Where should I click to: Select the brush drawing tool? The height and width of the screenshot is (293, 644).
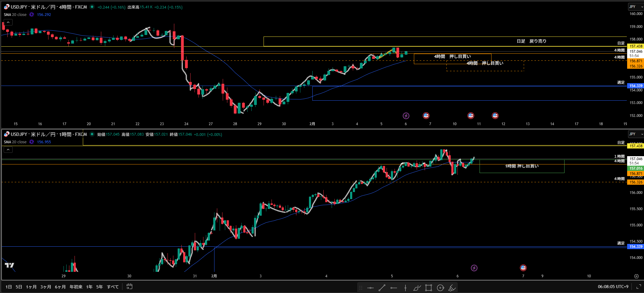coord(417,288)
